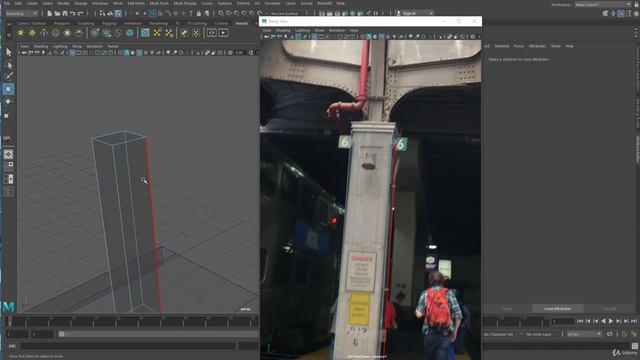This screenshot has height=360, width=640.
Task: Click the Copy Tab button
Action: click(609, 309)
